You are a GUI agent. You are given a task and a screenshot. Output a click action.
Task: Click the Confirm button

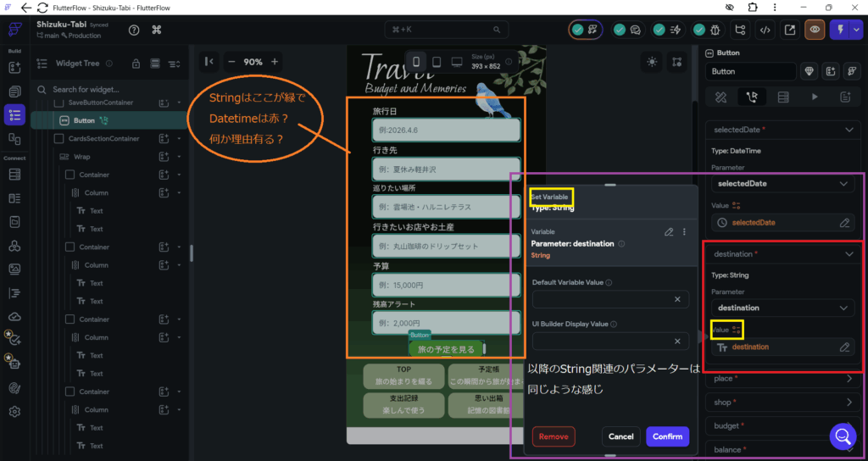click(x=667, y=436)
